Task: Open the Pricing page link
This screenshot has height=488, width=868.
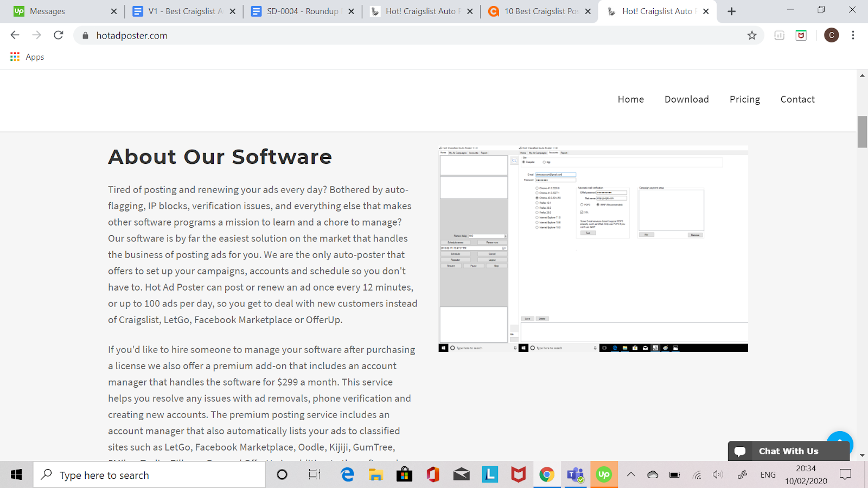Action: click(x=745, y=100)
